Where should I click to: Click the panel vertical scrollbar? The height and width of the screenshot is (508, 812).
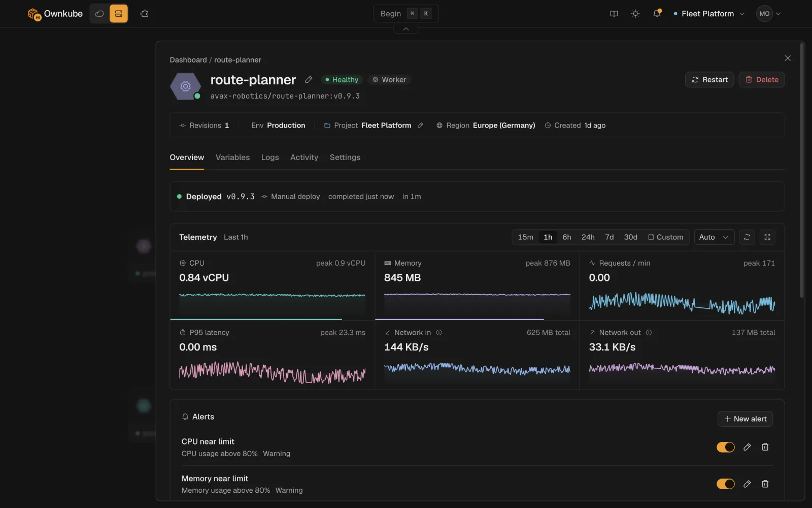802,170
